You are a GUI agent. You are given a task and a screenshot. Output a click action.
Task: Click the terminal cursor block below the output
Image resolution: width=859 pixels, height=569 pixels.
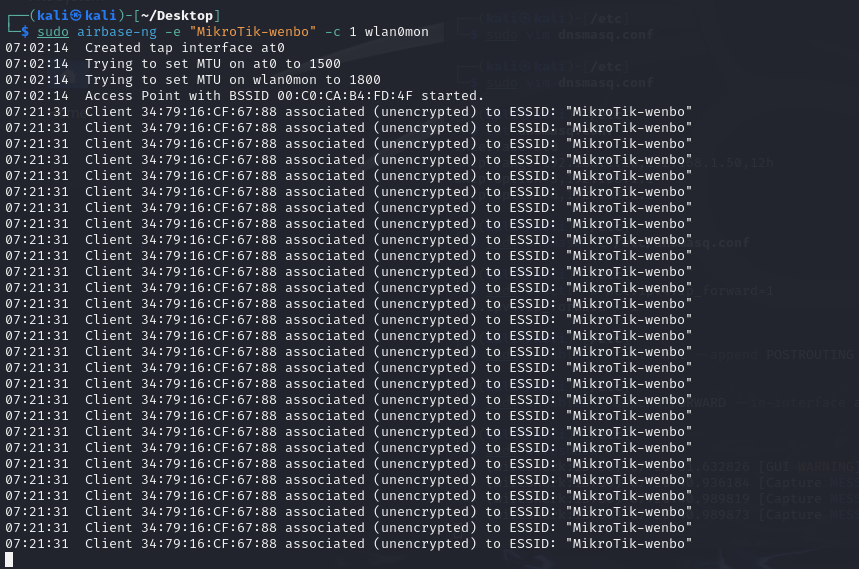pyautogui.click(x=9, y=559)
